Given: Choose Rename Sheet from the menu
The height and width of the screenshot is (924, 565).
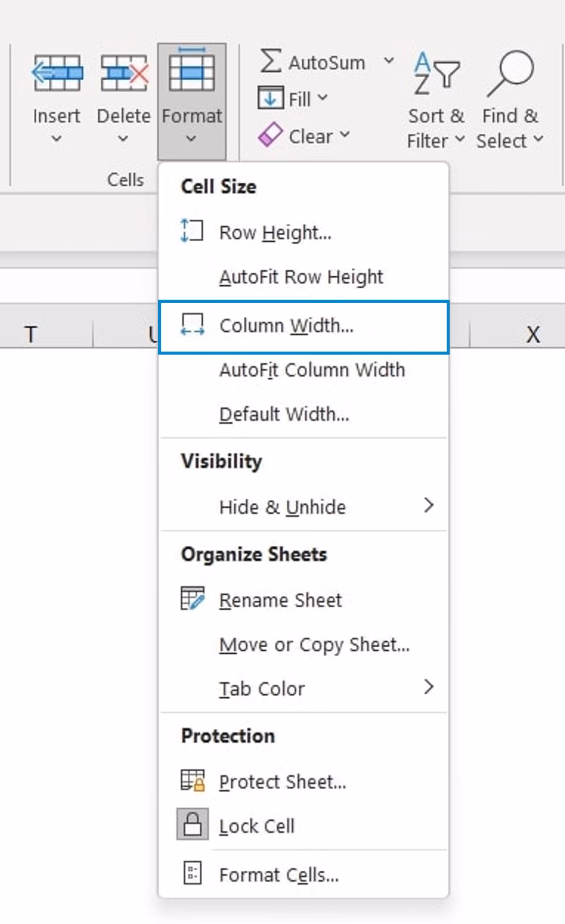Looking at the screenshot, I should click(x=280, y=600).
